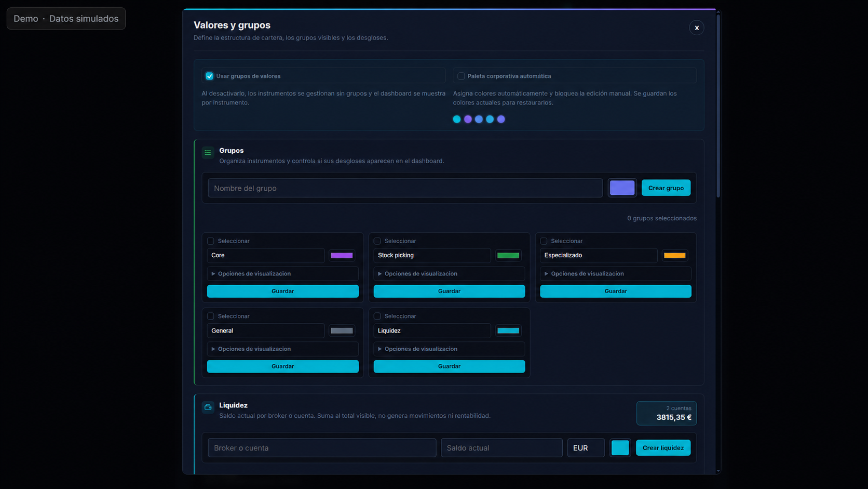The height and width of the screenshot is (489, 868).
Task: Click Crear liquidez button
Action: tap(663, 448)
